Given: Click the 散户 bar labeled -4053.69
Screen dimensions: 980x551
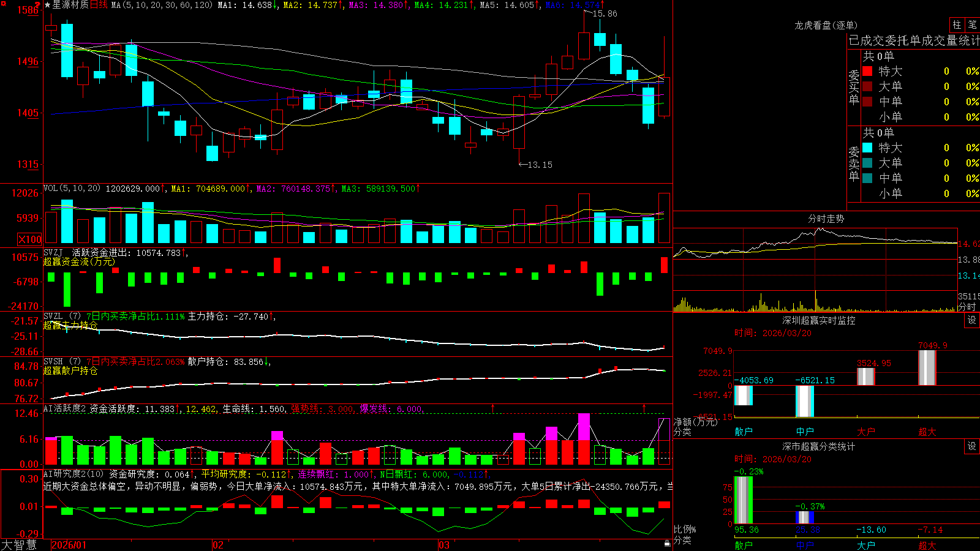Looking at the screenshot, I should [x=744, y=395].
